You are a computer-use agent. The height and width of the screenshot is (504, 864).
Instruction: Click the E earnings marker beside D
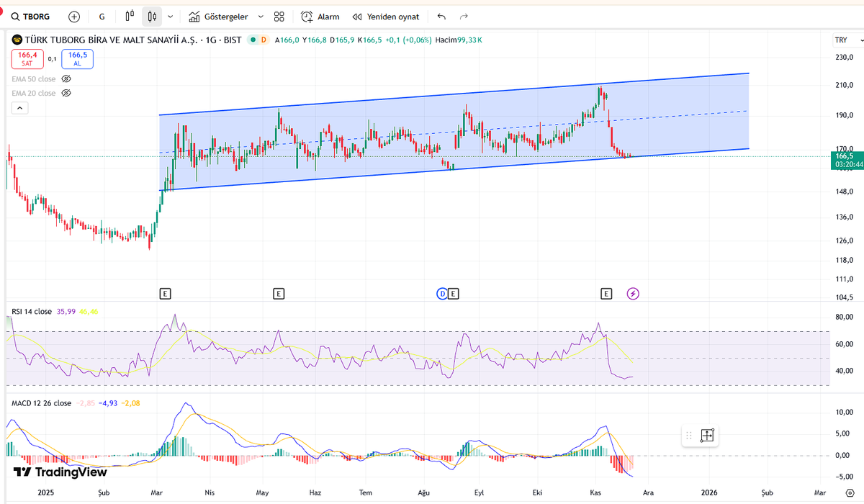point(454,293)
